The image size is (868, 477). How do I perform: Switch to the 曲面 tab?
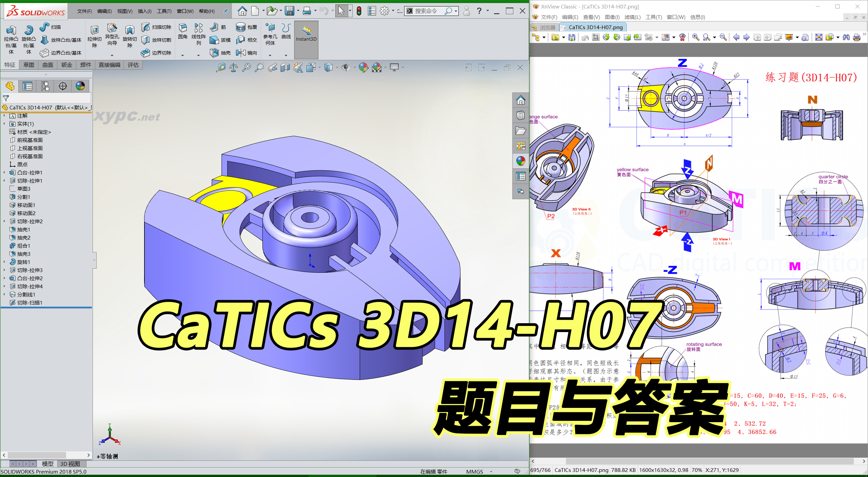47,65
